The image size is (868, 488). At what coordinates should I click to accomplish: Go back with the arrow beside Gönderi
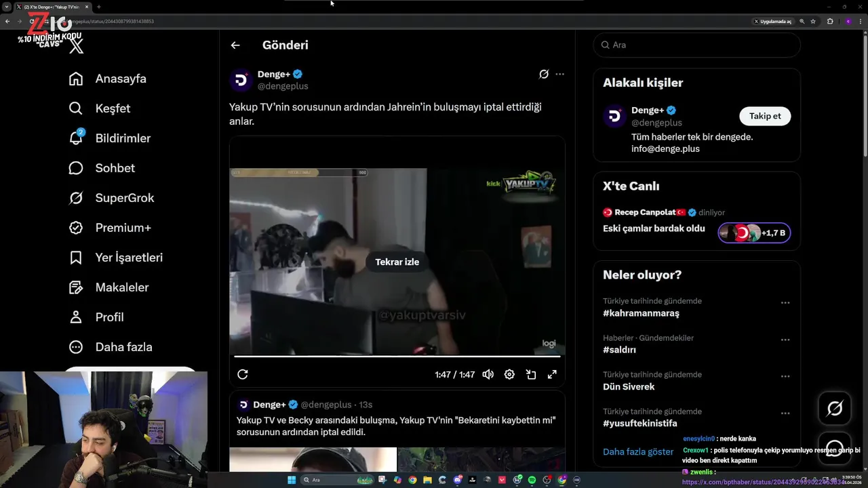coord(235,45)
